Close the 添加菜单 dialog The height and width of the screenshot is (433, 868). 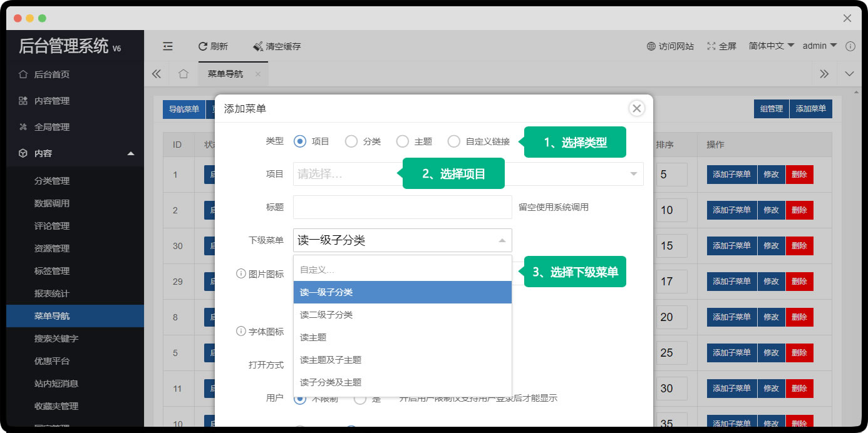click(636, 108)
